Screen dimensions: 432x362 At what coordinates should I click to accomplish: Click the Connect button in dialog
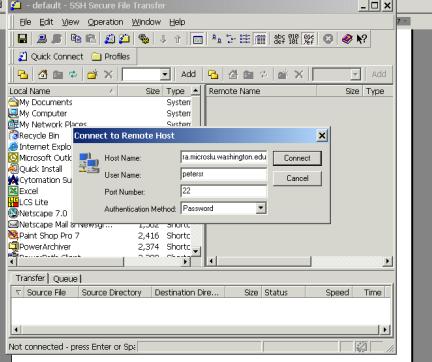point(297,158)
